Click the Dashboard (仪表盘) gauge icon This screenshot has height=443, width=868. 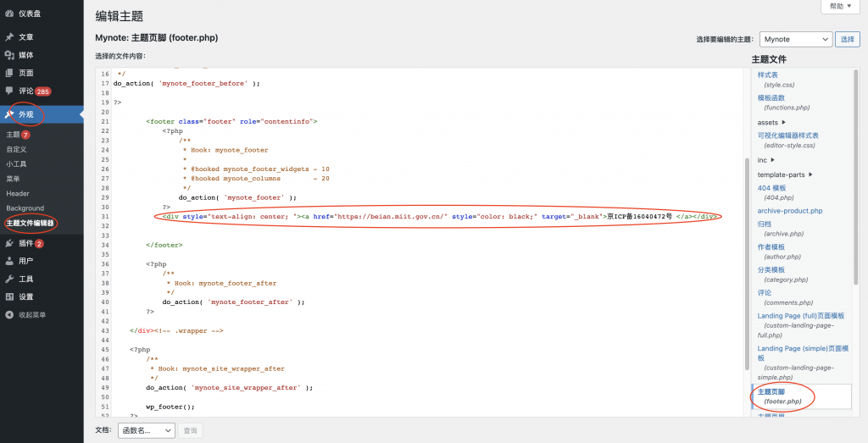coord(9,14)
